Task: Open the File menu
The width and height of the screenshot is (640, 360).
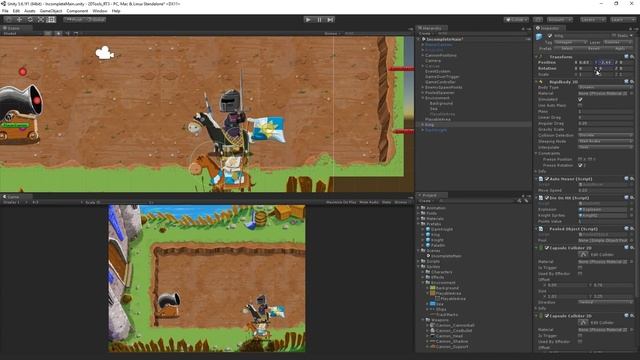Action: 5,11
